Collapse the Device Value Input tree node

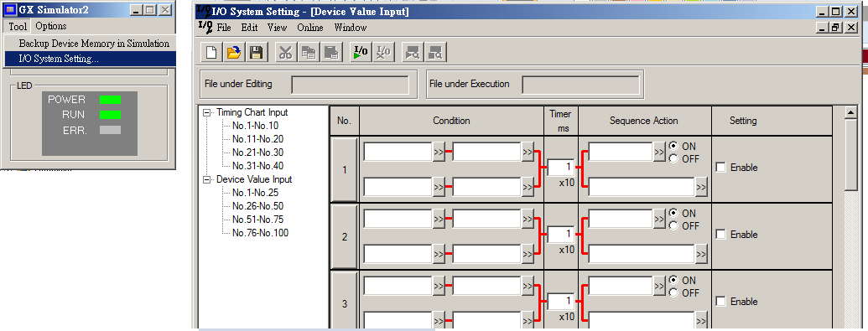[208, 180]
